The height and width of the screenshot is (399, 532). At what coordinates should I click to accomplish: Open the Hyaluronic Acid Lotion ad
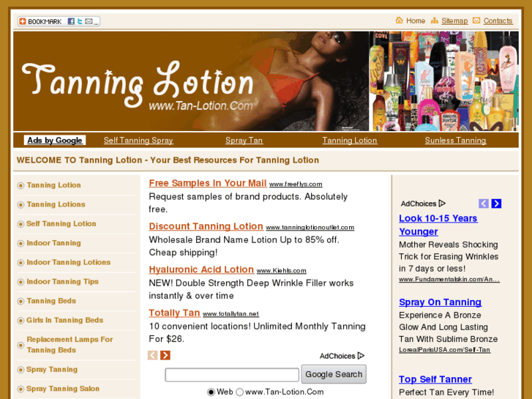201,269
